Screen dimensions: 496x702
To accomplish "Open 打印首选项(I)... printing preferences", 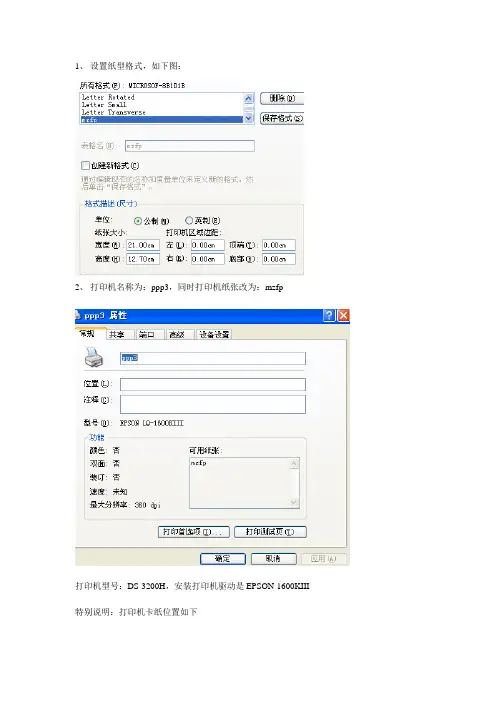I will pos(194,532).
